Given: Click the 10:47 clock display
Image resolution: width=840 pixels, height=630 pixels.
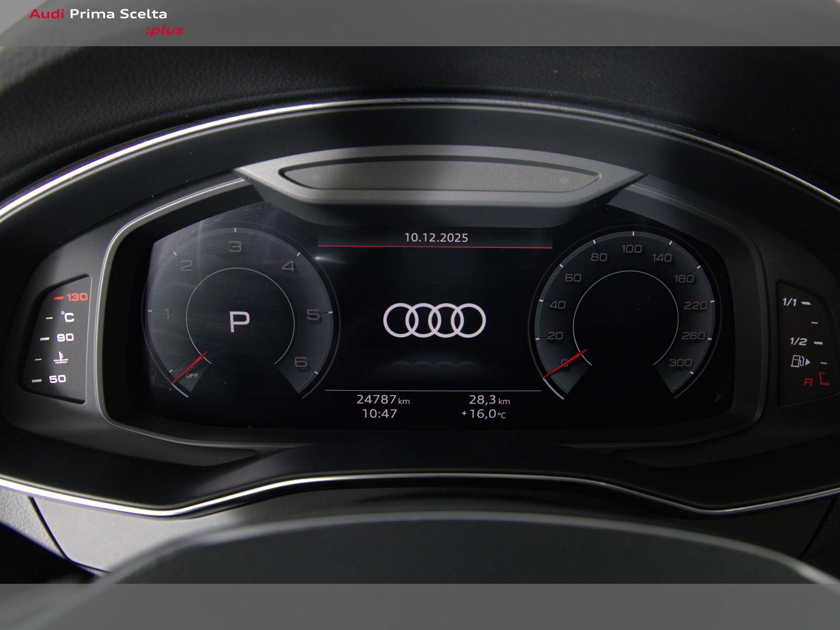Looking at the screenshot, I should tap(380, 414).
